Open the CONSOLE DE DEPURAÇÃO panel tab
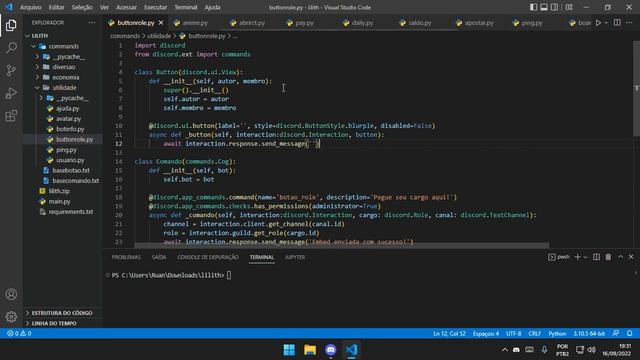Image resolution: width=640 pixels, height=360 pixels. click(x=208, y=257)
